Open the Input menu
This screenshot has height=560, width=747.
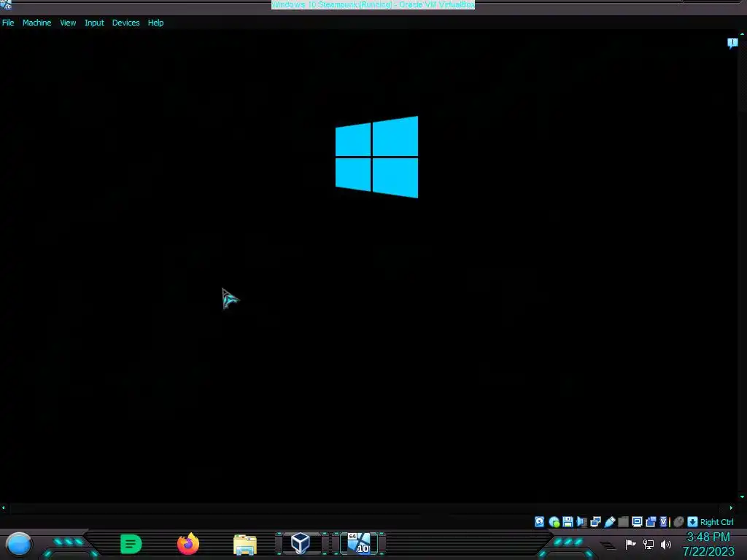click(94, 23)
